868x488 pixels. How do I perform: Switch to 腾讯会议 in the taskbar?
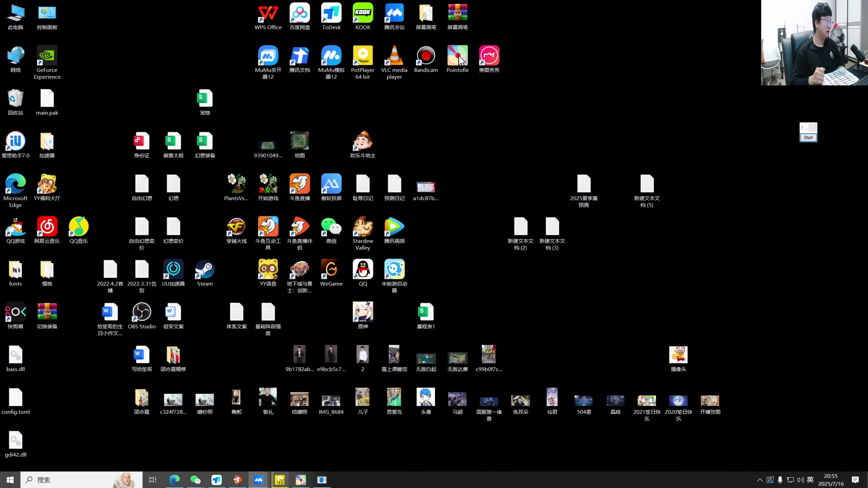pyautogui.click(x=258, y=480)
